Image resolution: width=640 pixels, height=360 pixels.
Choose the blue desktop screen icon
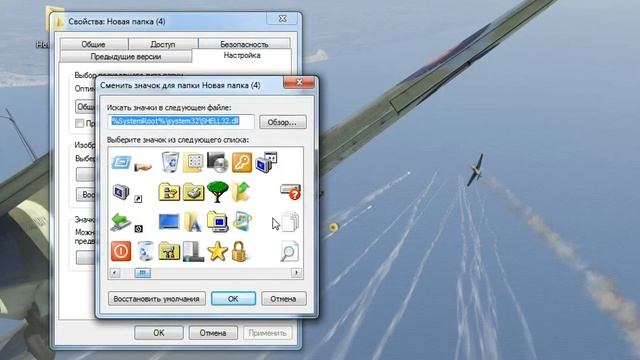click(x=169, y=222)
